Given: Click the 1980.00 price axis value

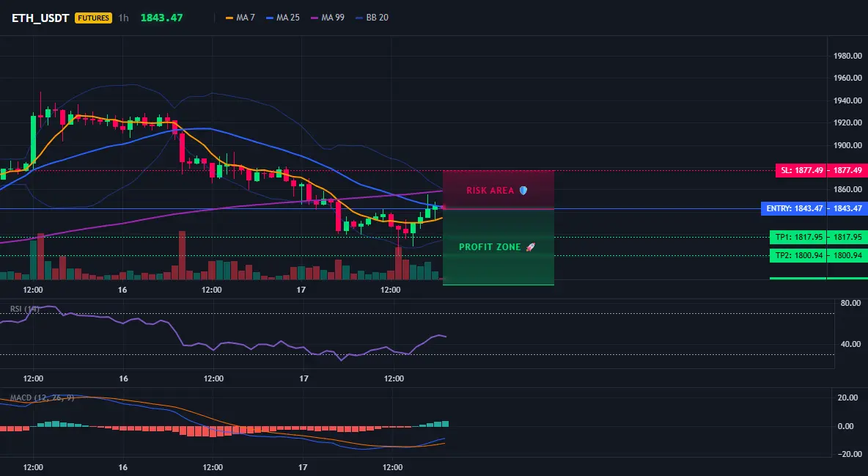Looking at the screenshot, I should point(847,56).
